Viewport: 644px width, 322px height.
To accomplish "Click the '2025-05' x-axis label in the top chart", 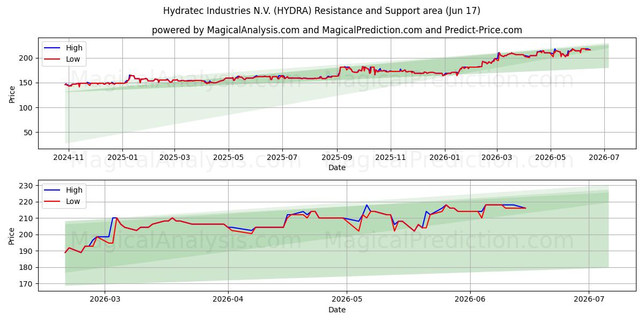I will (229, 158).
